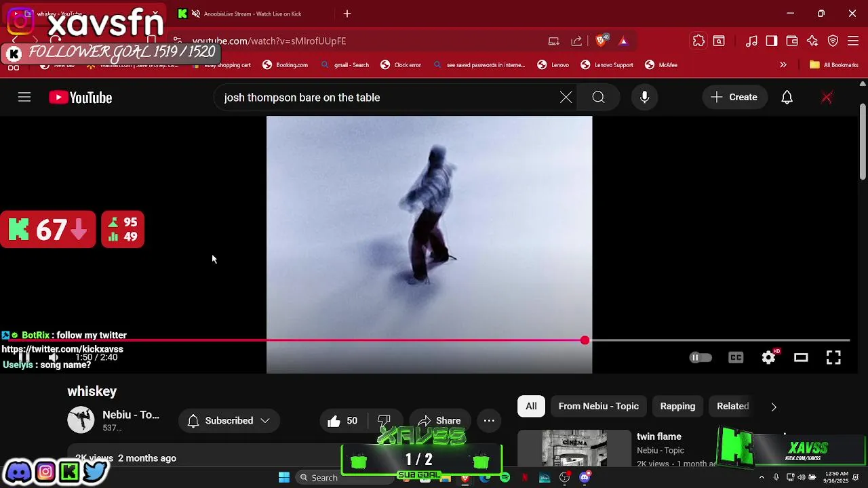
Task: Select the Rapping chip
Action: (x=677, y=407)
